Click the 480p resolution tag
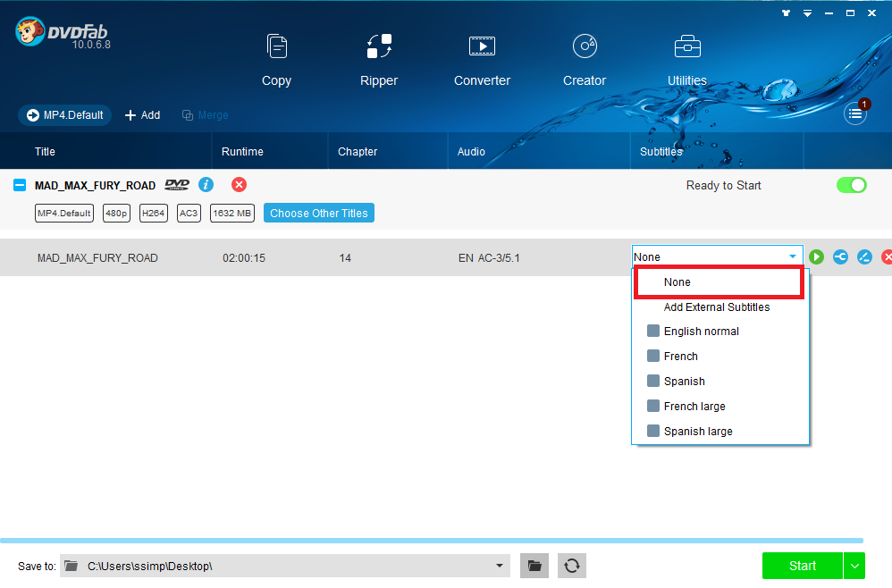 (116, 214)
